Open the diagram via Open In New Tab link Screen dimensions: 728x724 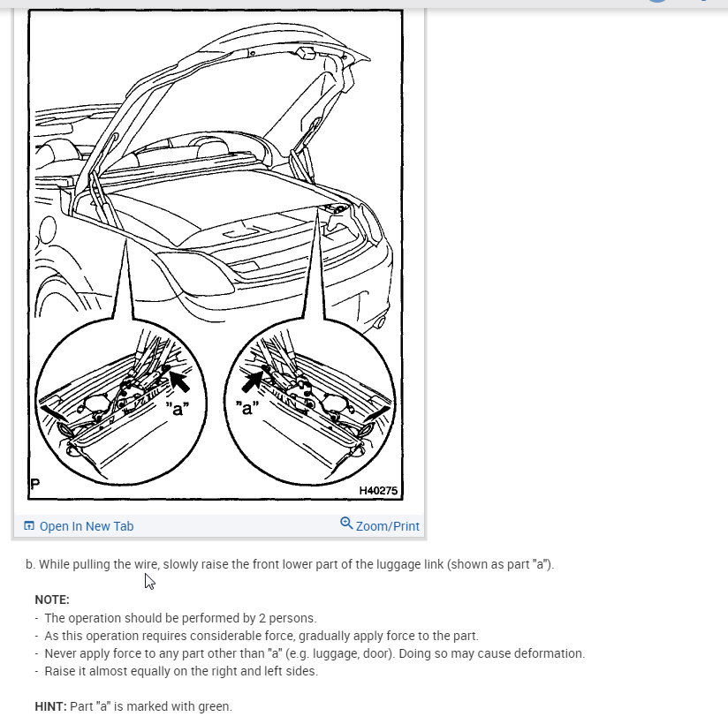click(x=87, y=526)
